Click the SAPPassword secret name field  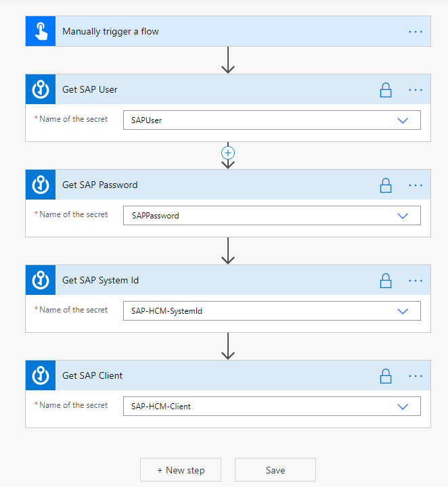coord(272,216)
